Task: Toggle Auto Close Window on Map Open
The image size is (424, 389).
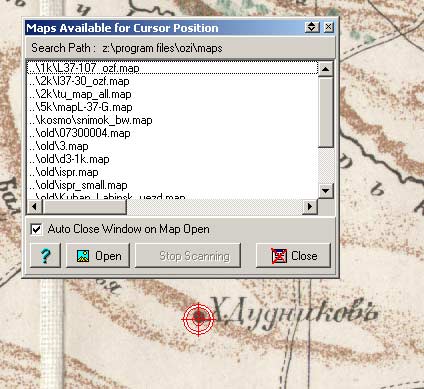Action: (x=36, y=229)
